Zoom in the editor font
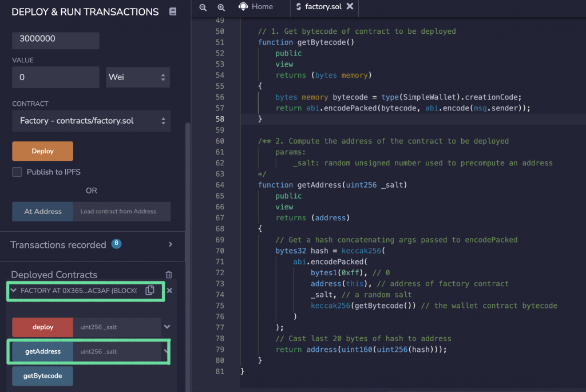The image size is (586, 392). [x=221, y=7]
